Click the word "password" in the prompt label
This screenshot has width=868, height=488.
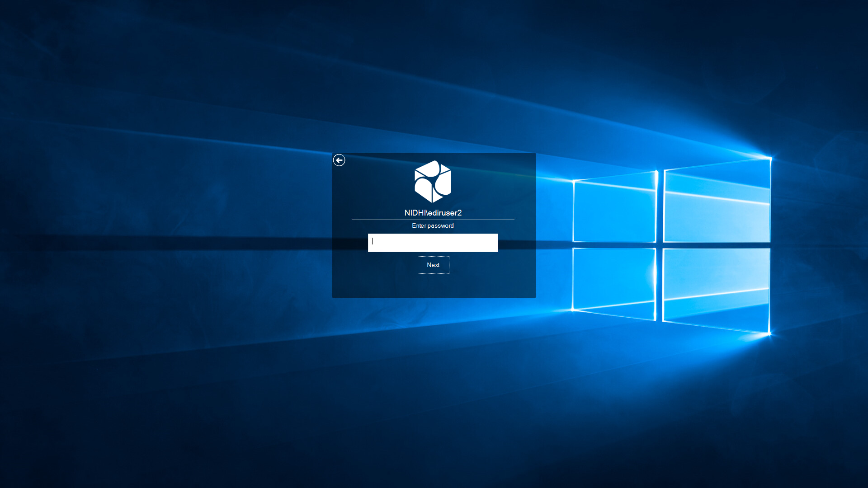click(441, 226)
